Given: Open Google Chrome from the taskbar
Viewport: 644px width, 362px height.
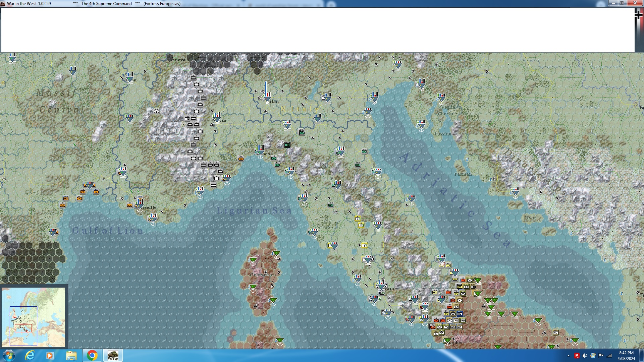Looking at the screenshot, I should point(92,355).
